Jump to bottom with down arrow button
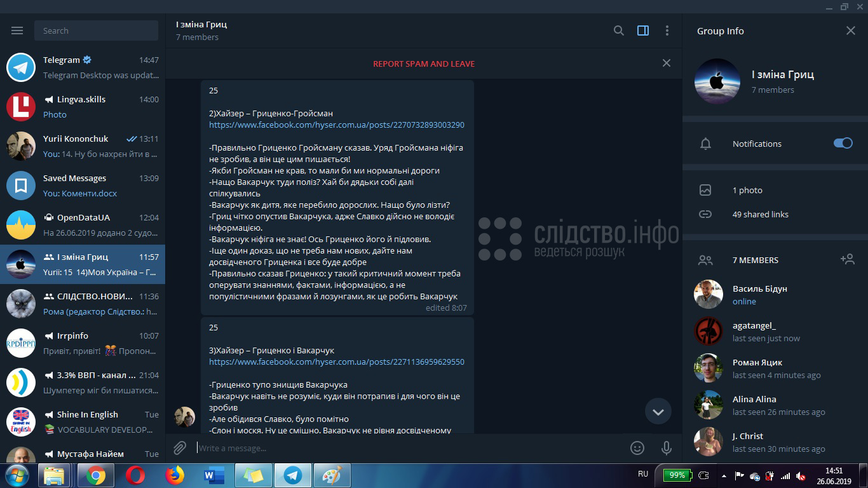The width and height of the screenshot is (868, 488). pos(658,412)
